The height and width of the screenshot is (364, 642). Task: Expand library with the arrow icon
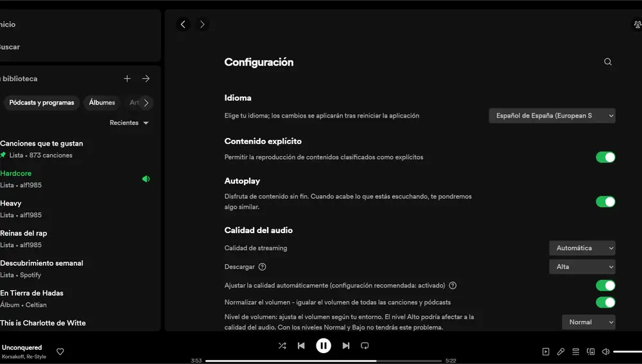coord(146,78)
